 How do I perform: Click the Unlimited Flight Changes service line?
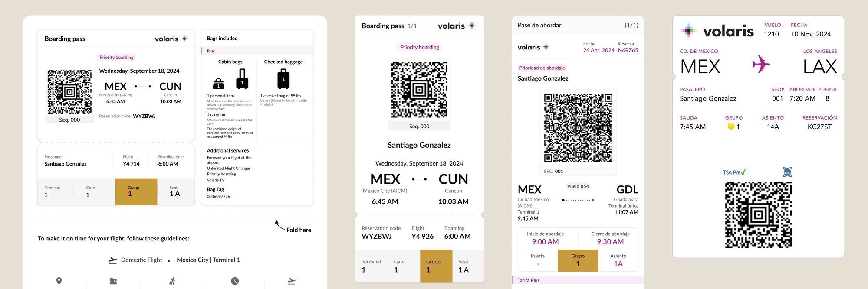pyautogui.click(x=229, y=169)
